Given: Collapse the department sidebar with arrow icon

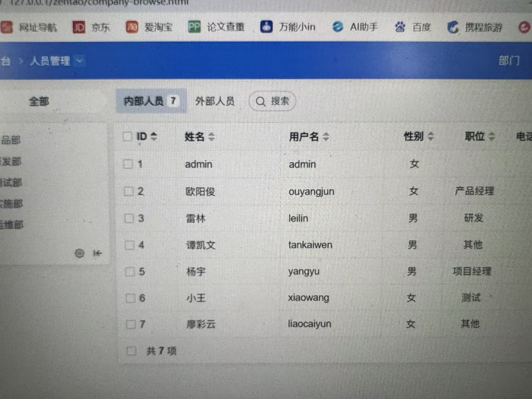Looking at the screenshot, I should [97, 253].
